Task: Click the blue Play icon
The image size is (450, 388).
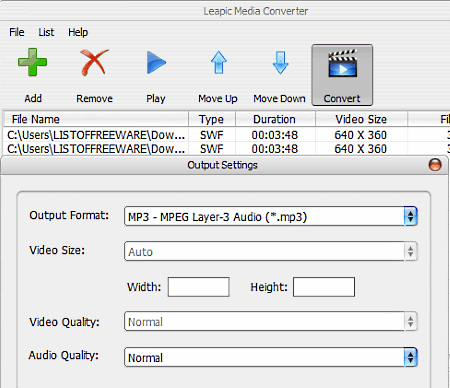Action: coord(156,62)
